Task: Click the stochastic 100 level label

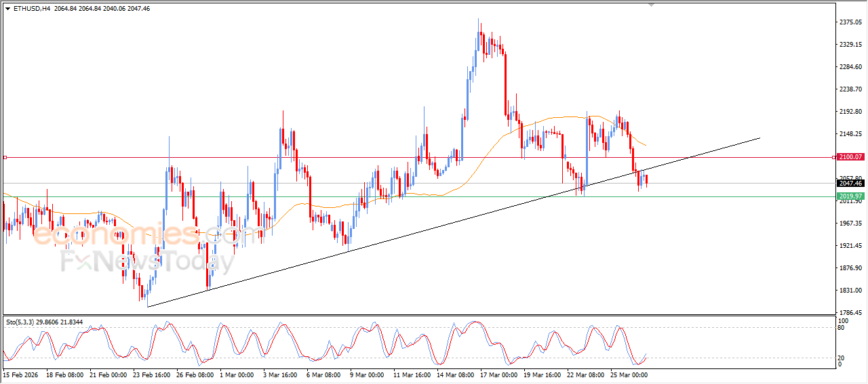Action: (843, 320)
